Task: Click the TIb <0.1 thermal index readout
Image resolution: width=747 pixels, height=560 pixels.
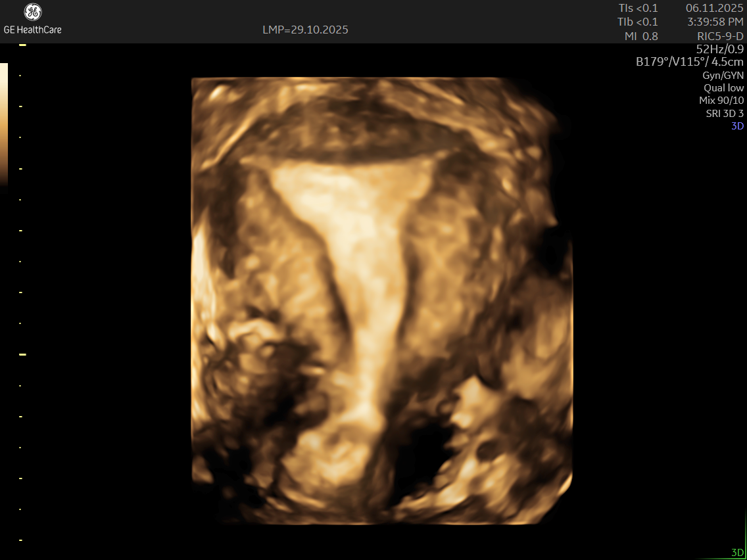Action: (638, 22)
